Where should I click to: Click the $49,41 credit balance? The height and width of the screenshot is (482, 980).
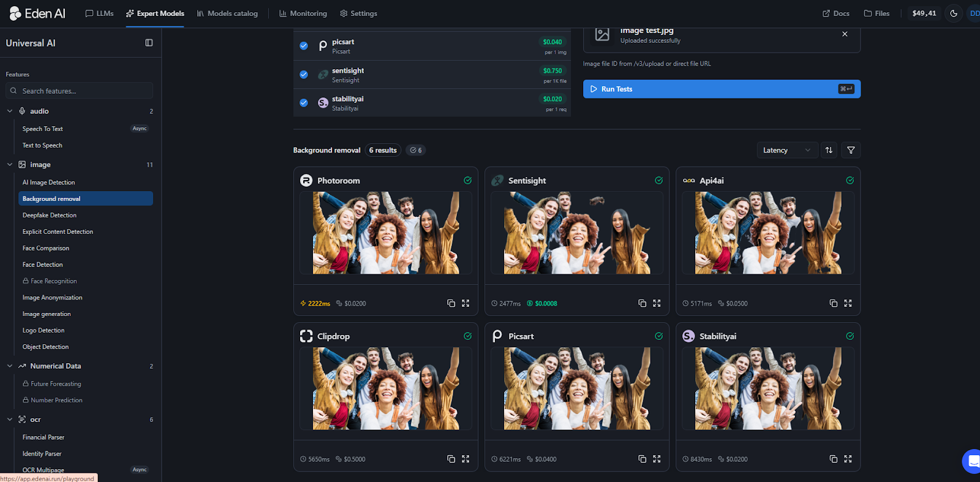point(924,13)
